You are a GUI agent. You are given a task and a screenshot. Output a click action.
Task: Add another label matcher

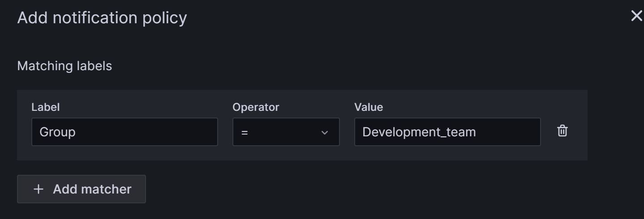click(82, 189)
